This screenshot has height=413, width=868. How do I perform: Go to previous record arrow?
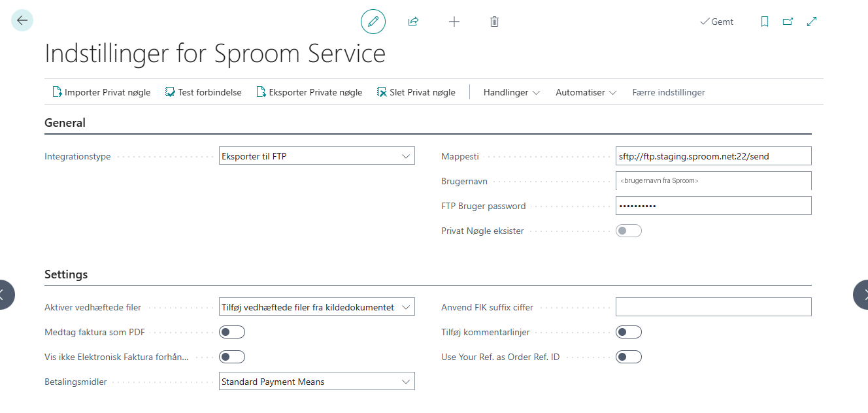click(x=7, y=294)
